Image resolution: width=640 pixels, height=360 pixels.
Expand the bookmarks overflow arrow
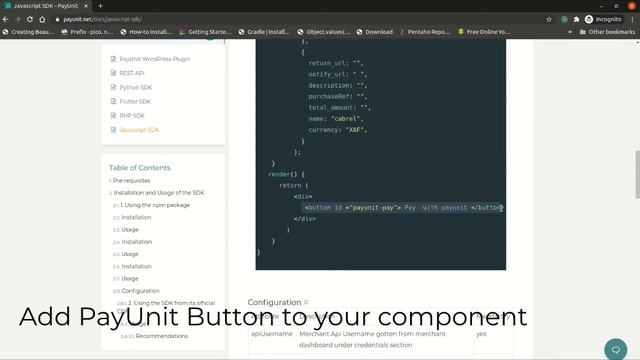[x=570, y=32]
